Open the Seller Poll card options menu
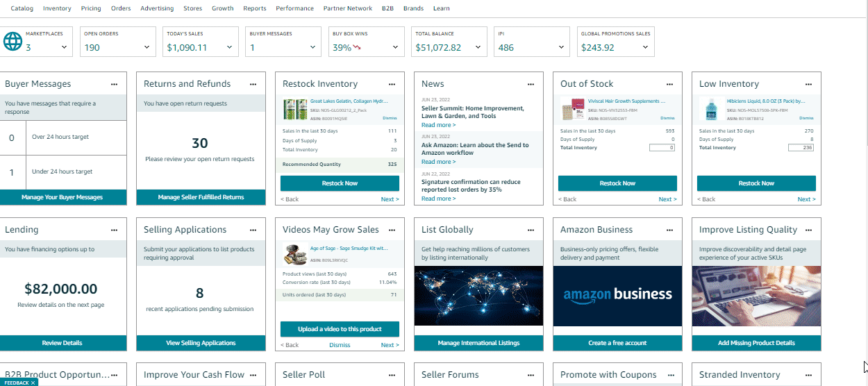This screenshot has width=868, height=386. (x=392, y=375)
